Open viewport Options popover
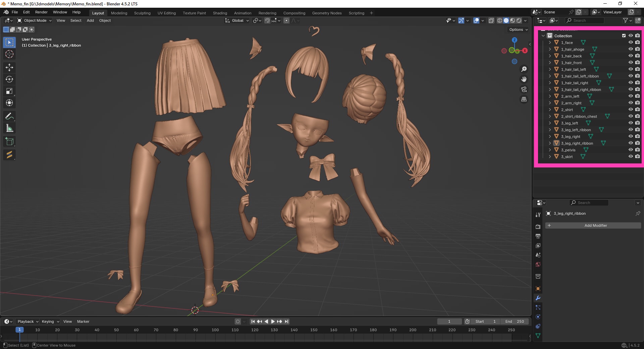This screenshot has height=349, width=644. [x=518, y=30]
